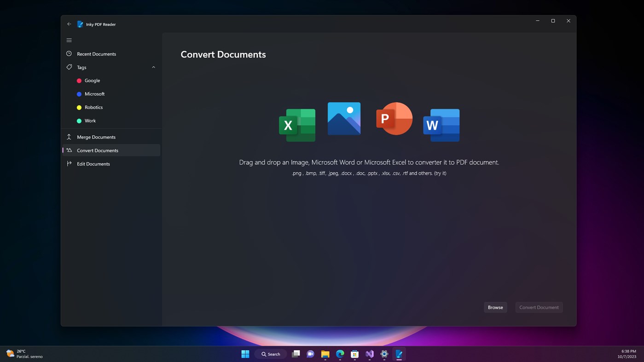This screenshot has height=362, width=644.
Task: Open Microsoft Edge from the taskbar
Action: (340, 354)
